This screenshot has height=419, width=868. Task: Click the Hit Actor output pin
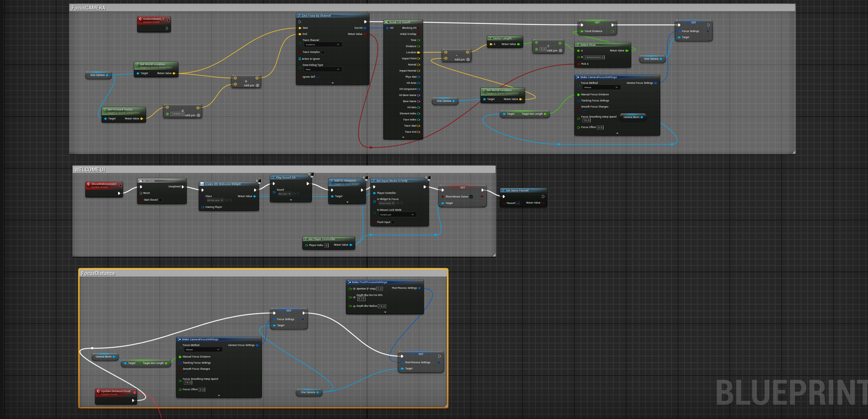click(418, 83)
